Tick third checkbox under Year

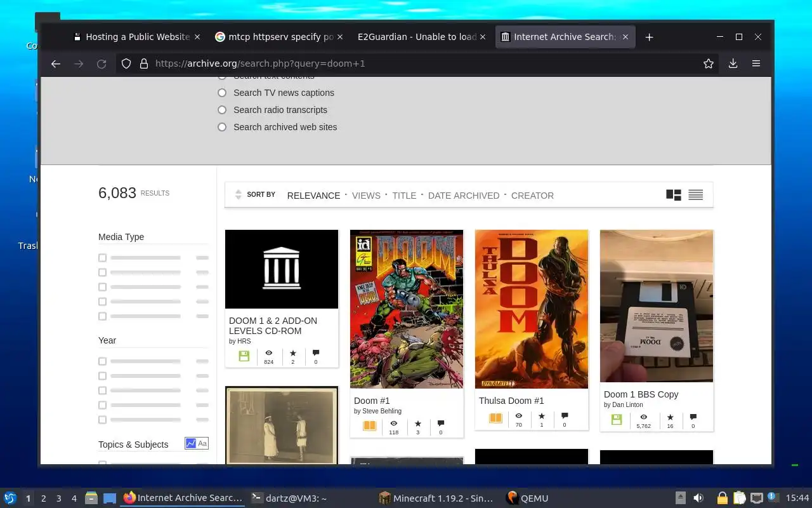(x=102, y=391)
